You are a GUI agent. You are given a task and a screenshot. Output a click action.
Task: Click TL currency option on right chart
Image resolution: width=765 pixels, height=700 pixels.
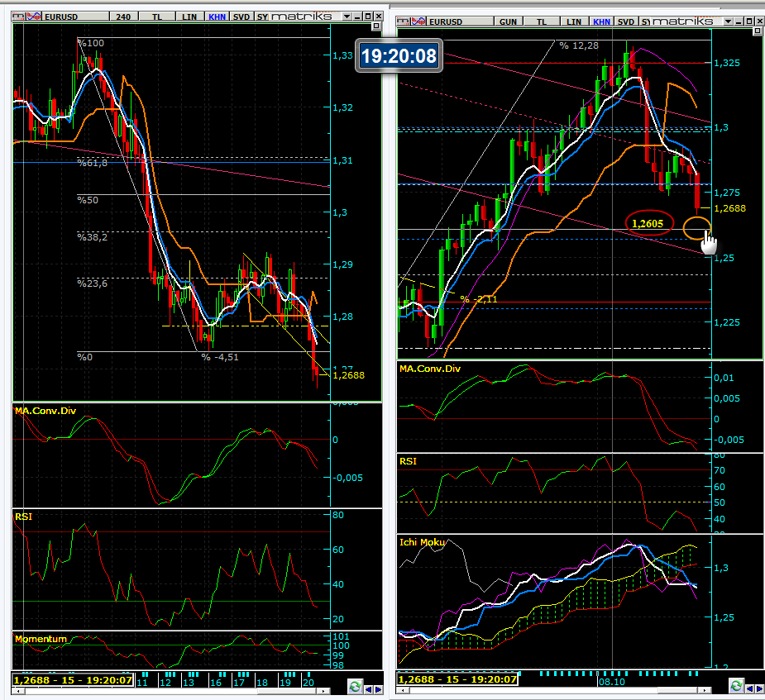pos(541,21)
